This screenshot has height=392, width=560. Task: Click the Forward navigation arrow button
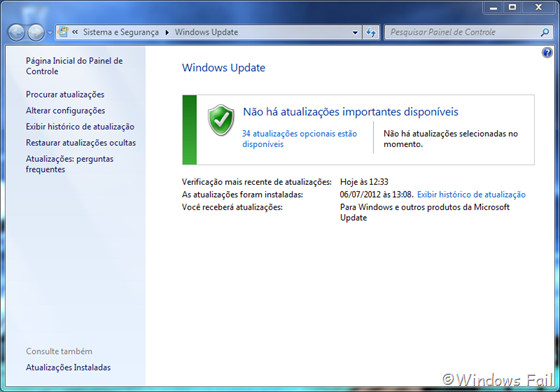[36, 32]
